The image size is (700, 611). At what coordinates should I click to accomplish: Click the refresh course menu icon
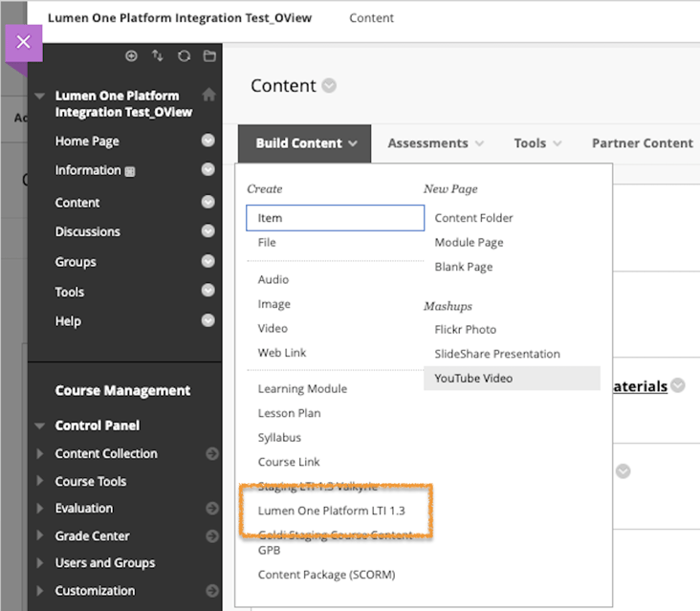(x=184, y=56)
